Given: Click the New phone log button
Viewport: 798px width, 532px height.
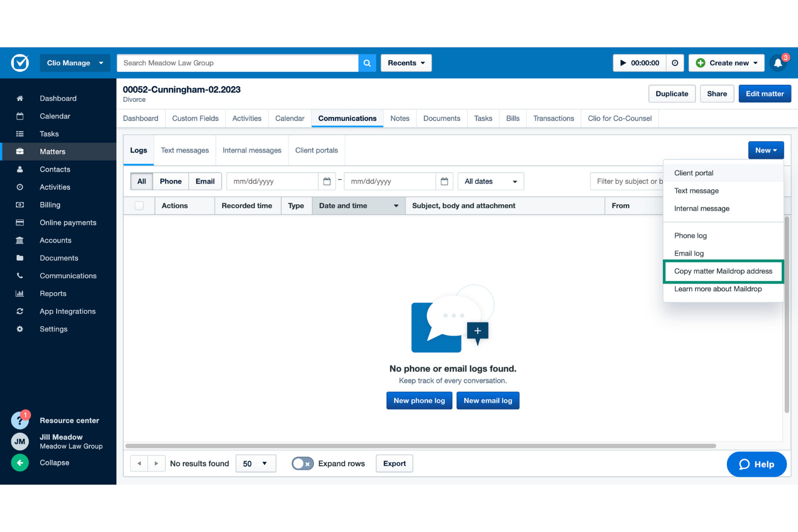Looking at the screenshot, I should pyautogui.click(x=419, y=400).
